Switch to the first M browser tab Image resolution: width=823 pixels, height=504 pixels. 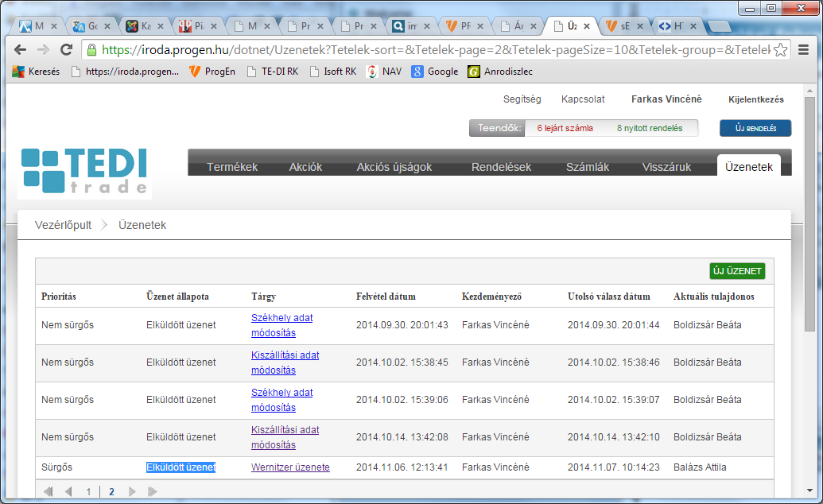click(x=37, y=25)
